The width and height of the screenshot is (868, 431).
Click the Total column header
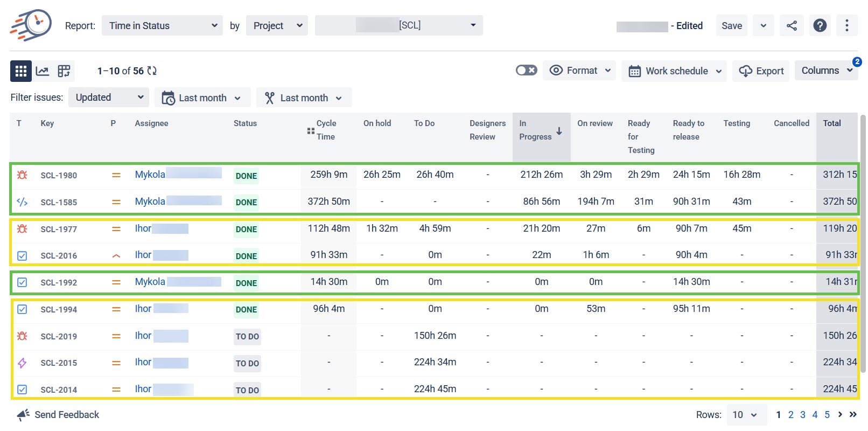[832, 123]
